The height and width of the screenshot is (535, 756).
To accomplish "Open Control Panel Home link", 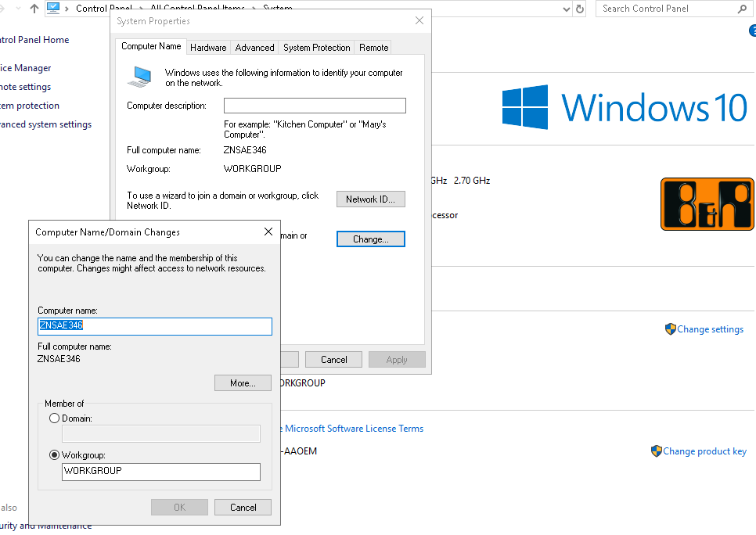I will tap(34, 40).
